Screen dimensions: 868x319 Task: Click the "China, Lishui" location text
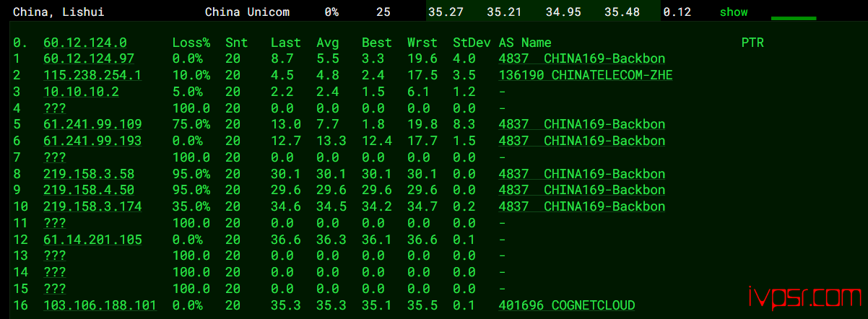pos(58,12)
